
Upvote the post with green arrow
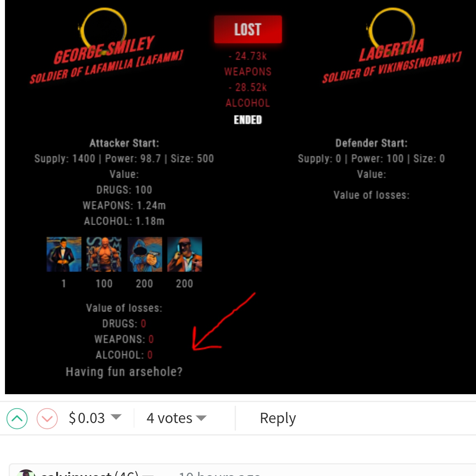click(17, 418)
